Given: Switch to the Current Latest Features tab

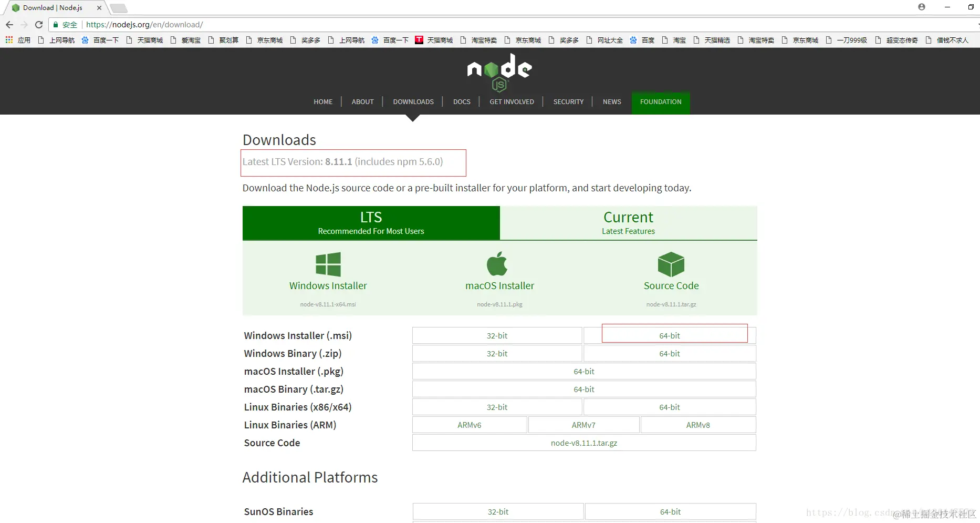Looking at the screenshot, I should tap(628, 223).
